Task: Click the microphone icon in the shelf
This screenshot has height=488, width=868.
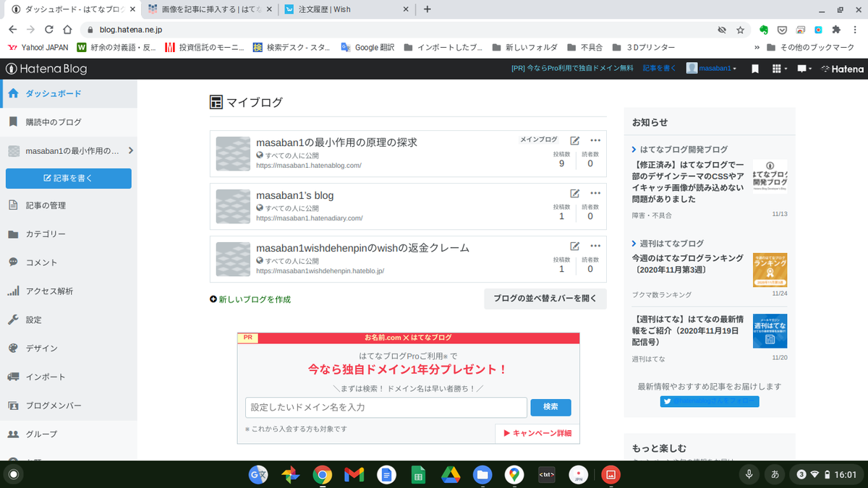Action: pos(749,475)
